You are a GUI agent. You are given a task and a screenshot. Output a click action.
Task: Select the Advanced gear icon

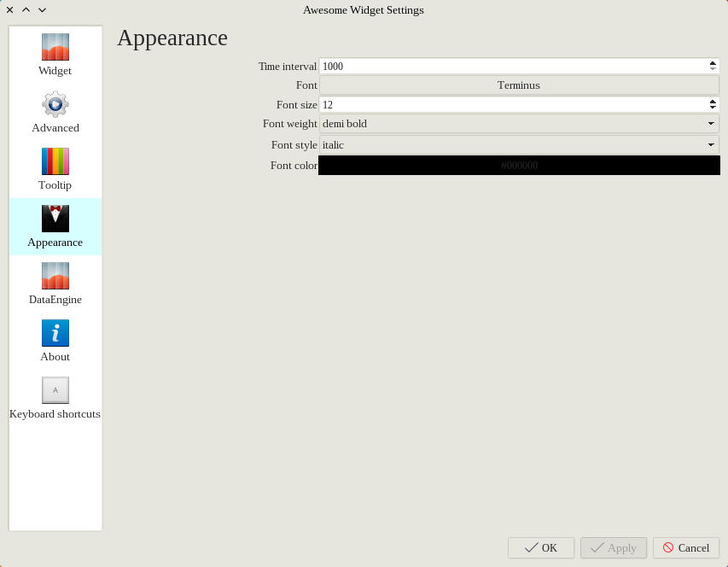[55, 104]
